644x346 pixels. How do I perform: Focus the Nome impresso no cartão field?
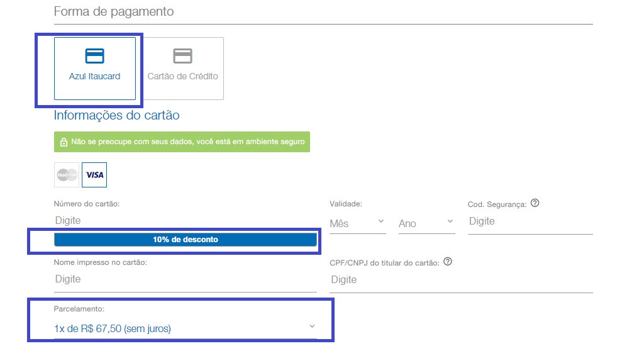click(186, 279)
